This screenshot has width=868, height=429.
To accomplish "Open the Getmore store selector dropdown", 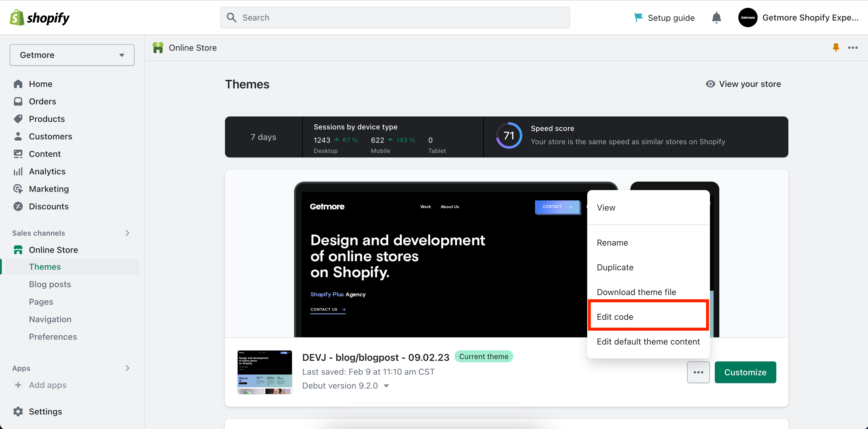I will point(72,55).
